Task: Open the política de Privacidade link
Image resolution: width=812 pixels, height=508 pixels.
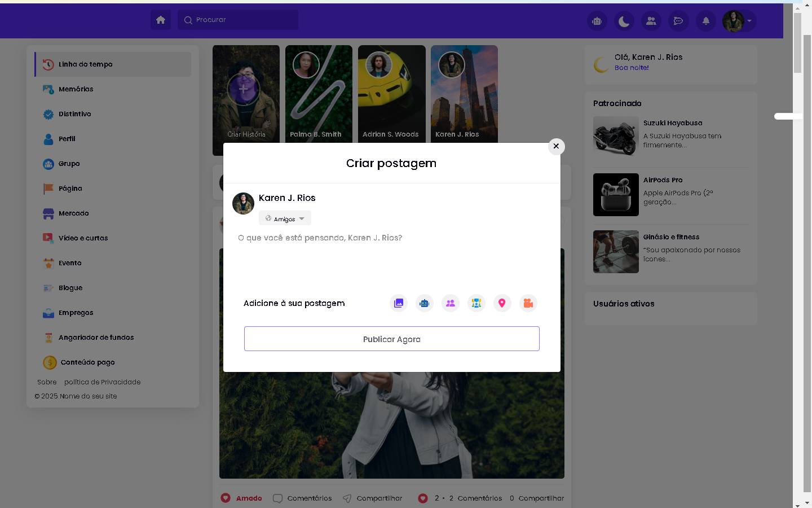Action: point(102,382)
